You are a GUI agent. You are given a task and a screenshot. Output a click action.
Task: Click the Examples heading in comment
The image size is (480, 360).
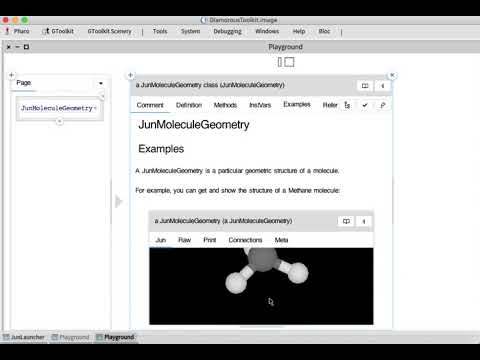(161, 149)
